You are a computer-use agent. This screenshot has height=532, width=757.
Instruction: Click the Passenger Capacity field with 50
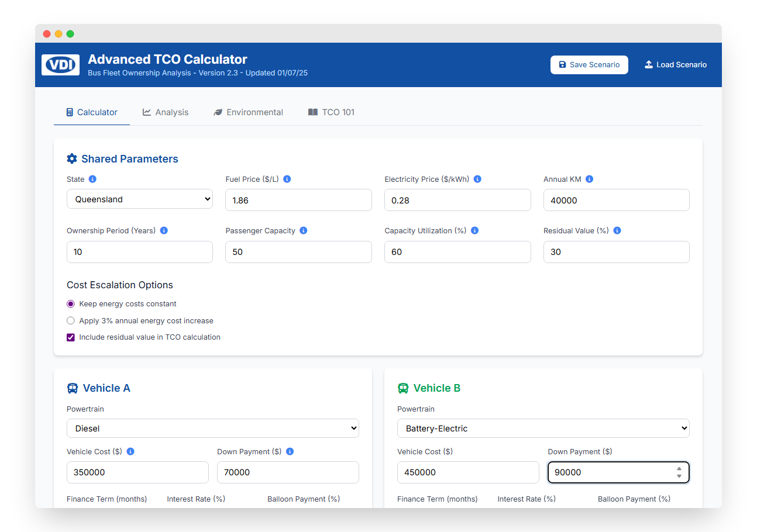(298, 252)
